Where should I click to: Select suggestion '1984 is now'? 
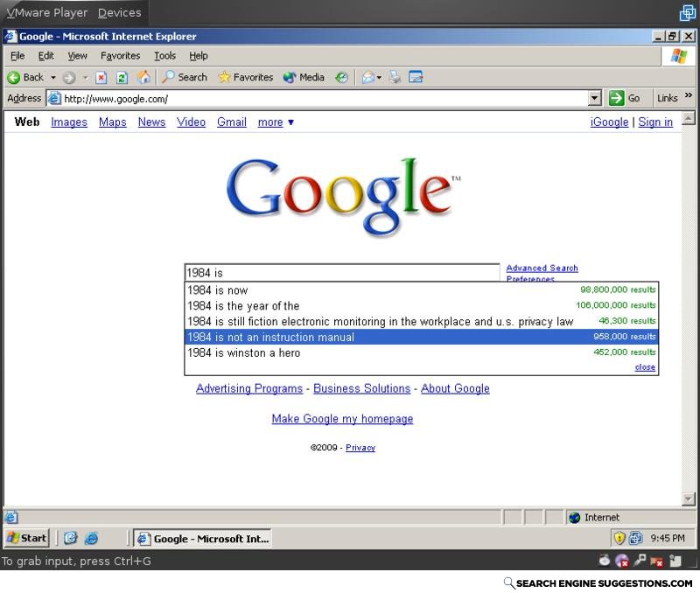tap(422, 290)
